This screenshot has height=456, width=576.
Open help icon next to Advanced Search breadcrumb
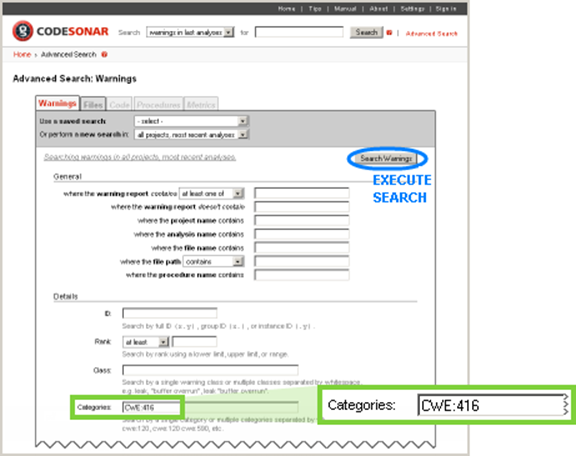(104, 54)
